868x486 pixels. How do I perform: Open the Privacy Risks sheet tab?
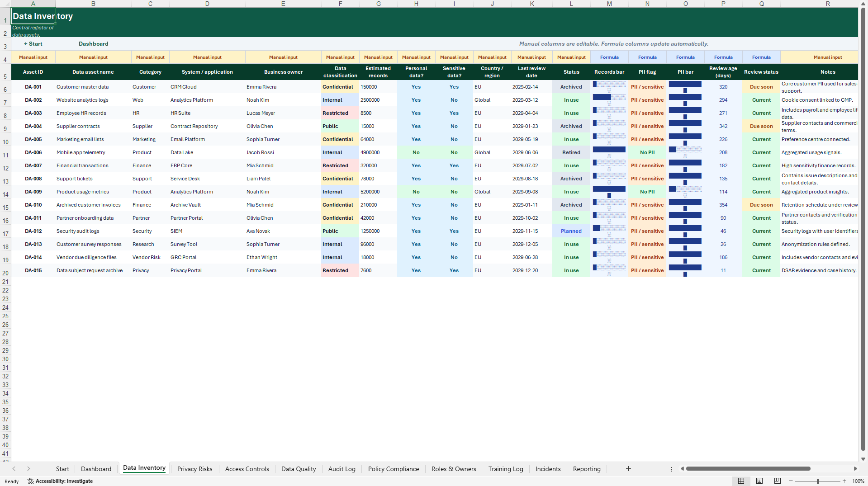click(194, 469)
